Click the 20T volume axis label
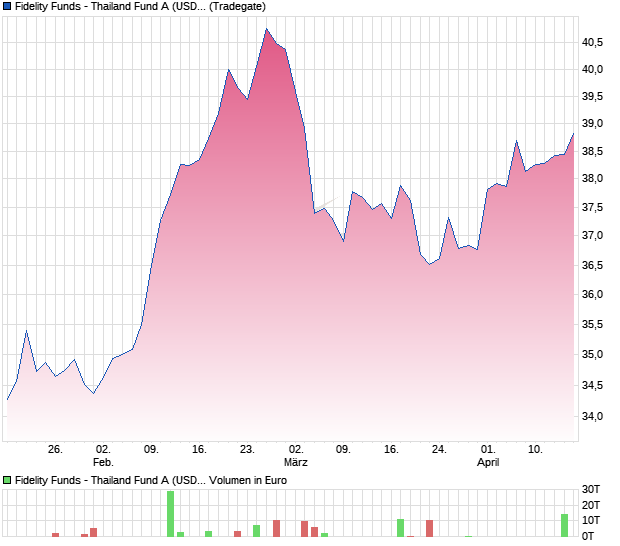The height and width of the screenshot is (546, 620). pos(591,505)
